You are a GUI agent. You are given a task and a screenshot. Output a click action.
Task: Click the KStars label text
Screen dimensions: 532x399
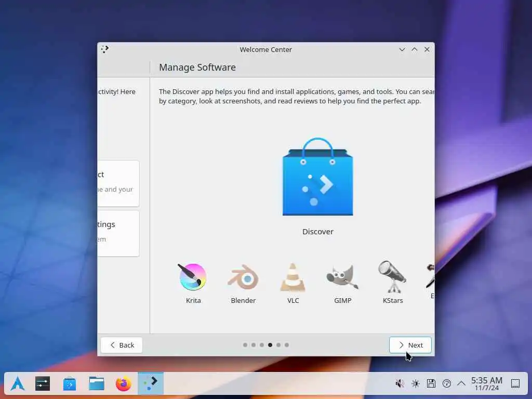tap(393, 301)
